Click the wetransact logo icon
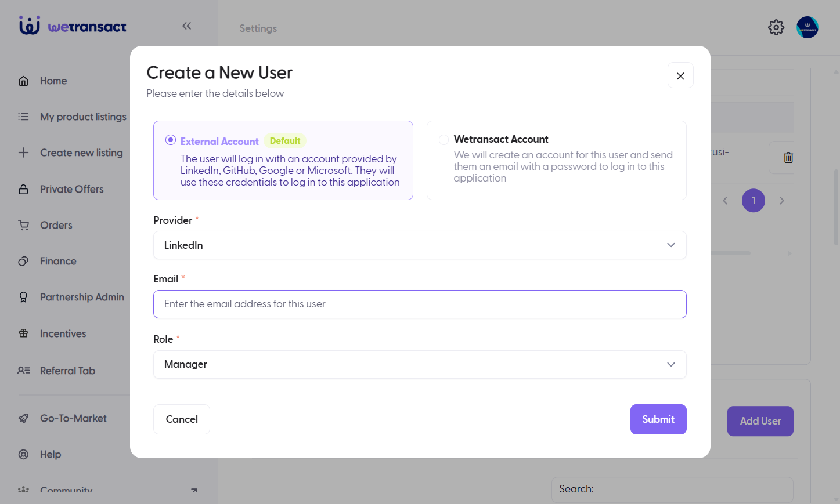Viewport: 840px width, 504px height. (x=30, y=26)
